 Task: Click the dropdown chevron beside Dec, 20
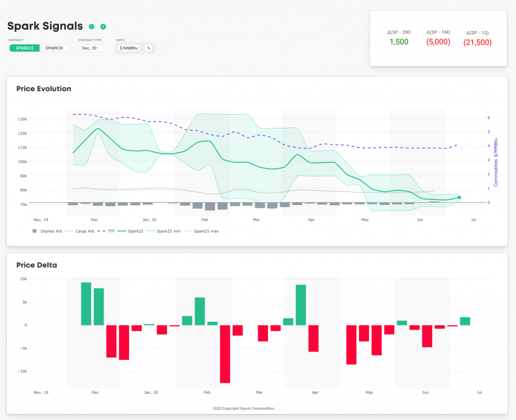(x=104, y=48)
